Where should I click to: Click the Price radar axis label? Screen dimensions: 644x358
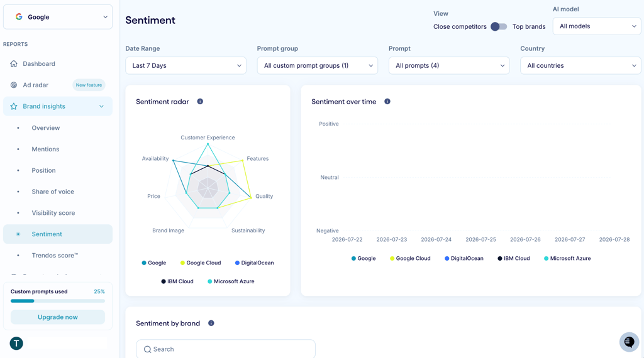pyautogui.click(x=153, y=197)
